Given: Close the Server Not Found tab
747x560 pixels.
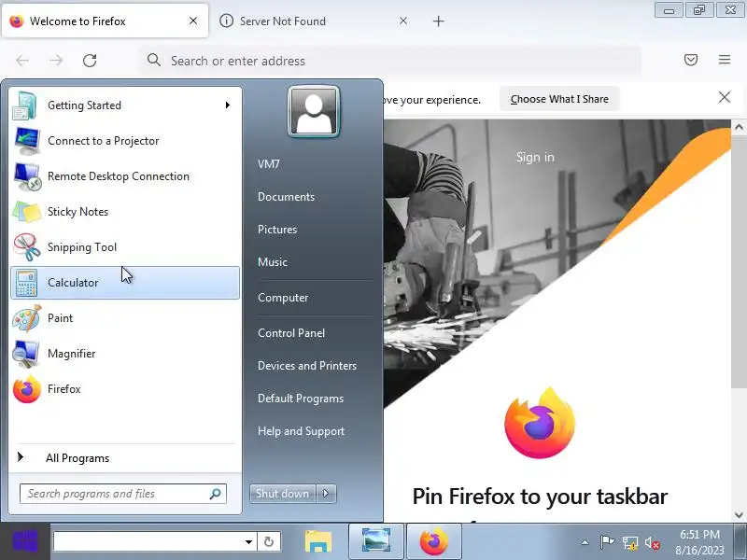Looking at the screenshot, I should click(403, 21).
